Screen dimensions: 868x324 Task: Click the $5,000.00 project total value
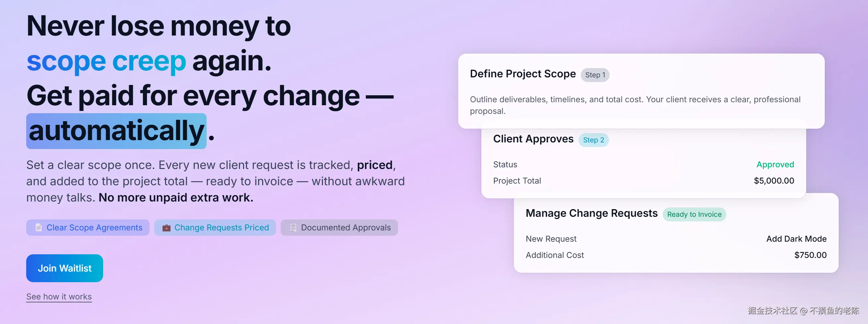coord(774,181)
